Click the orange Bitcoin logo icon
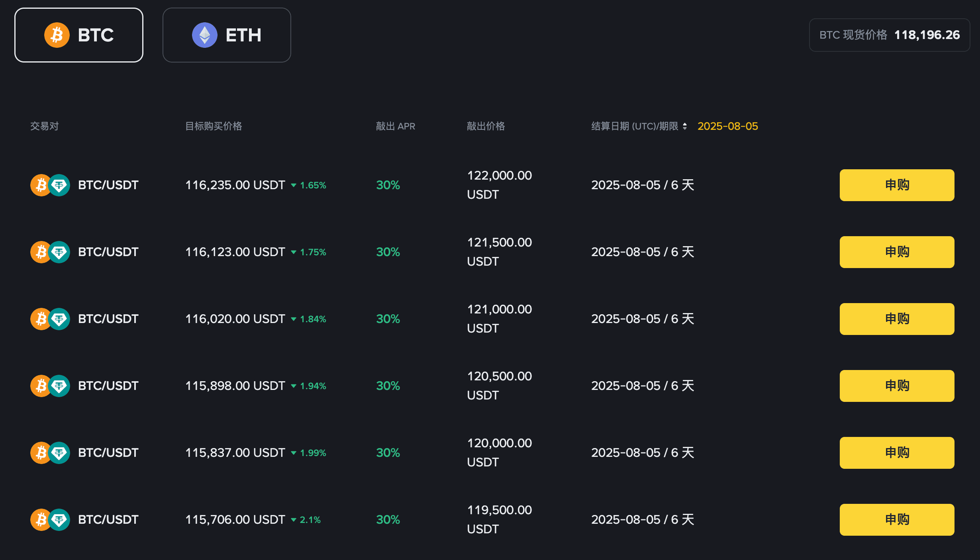 point(57,35)
